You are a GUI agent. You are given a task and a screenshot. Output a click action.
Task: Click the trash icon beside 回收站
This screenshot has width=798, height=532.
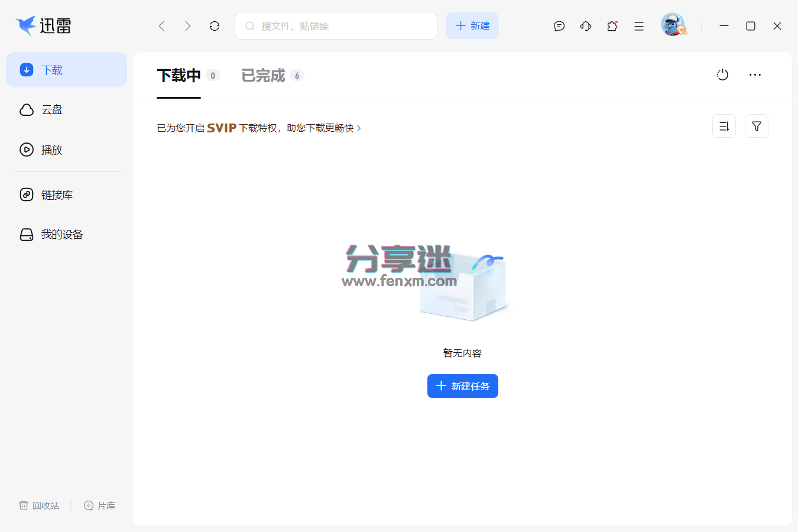[24, 505]
